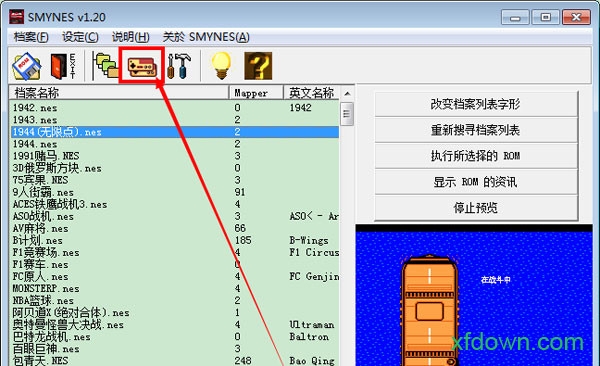Open the gamepad controller settings icon
The height and width of the screenshot is (366, 600).
coord(142,67)
